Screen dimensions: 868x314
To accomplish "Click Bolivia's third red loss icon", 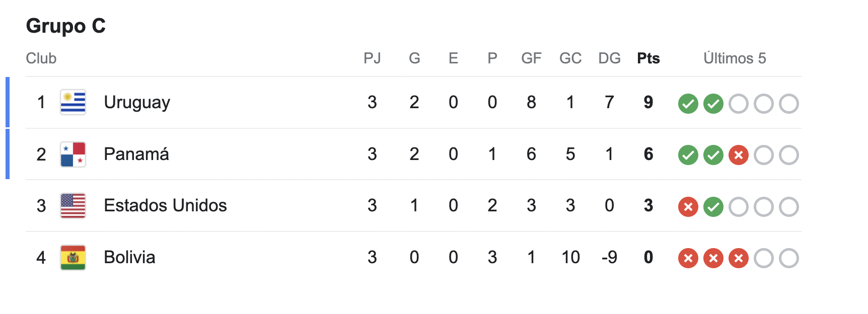I will (738, 258).
